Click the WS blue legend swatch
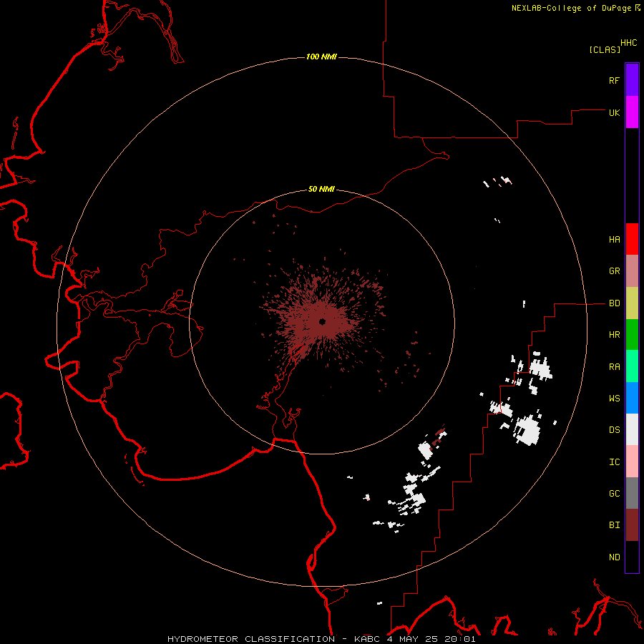The image size is (644, 644). click(632, 398)
